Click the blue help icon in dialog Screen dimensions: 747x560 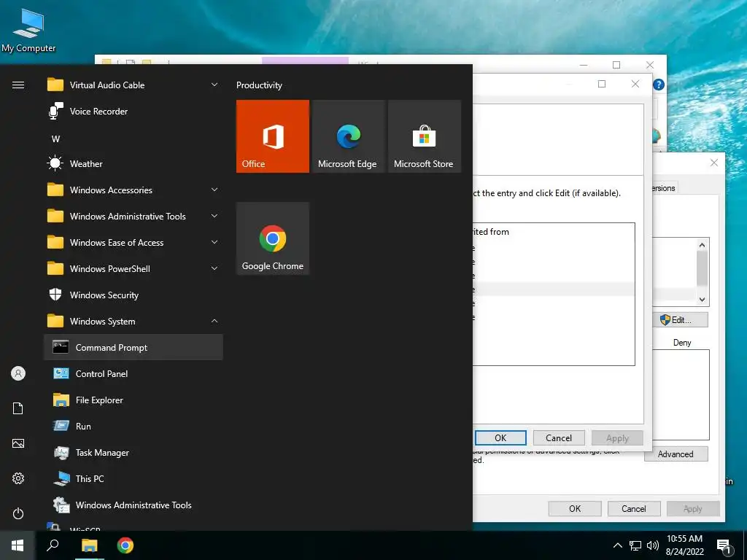[x=659, y=85]
